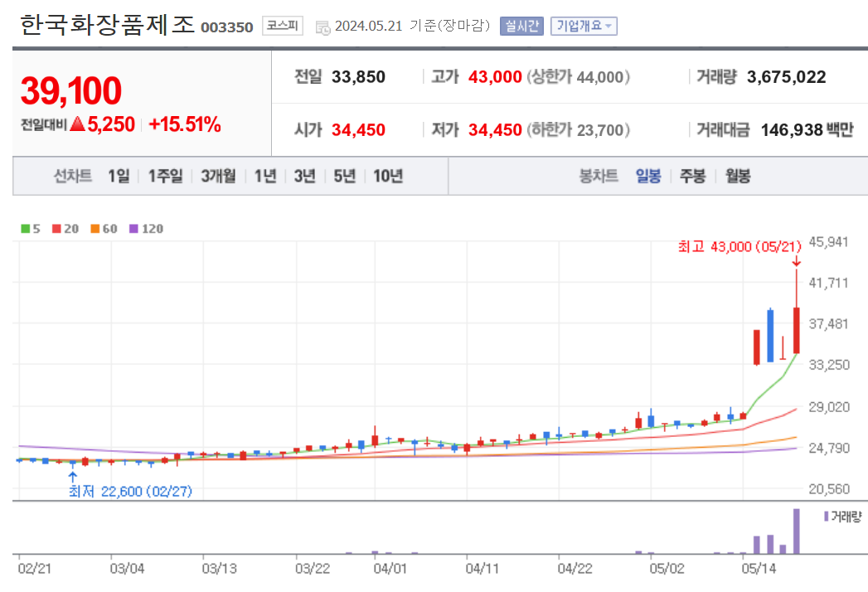Click the 거래대금 value 146,938 백만

point(807,129)
